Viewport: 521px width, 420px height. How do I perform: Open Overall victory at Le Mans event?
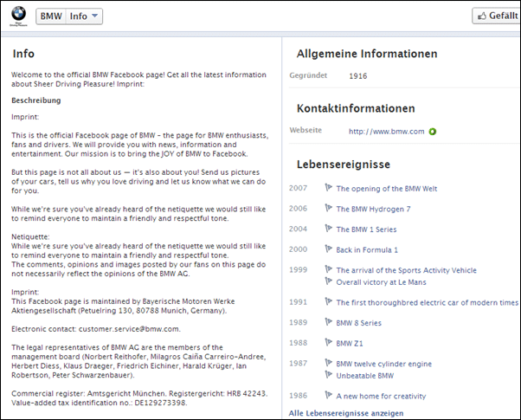coord(381,282)
